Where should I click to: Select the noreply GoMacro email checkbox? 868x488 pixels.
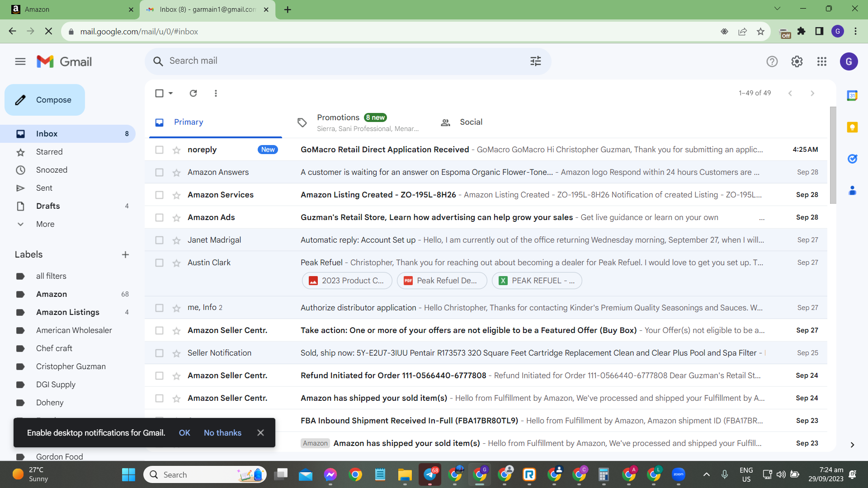point(159,150)
